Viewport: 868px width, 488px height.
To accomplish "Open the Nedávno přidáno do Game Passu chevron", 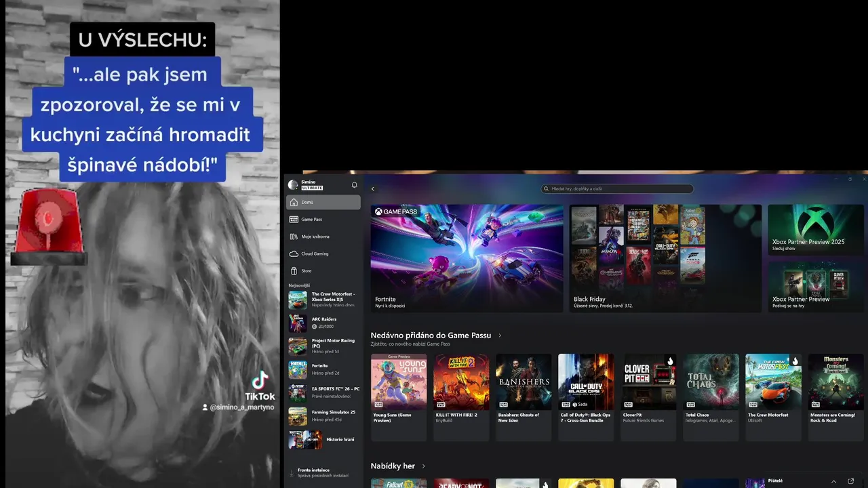I will point(500,335).
